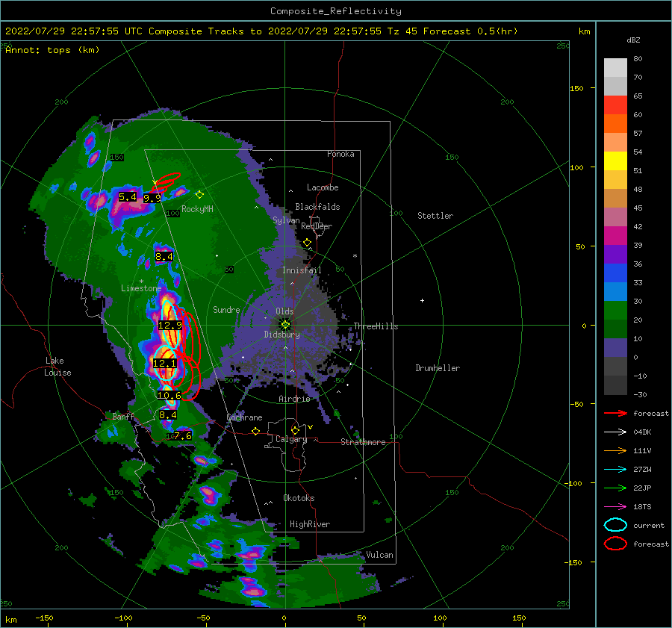The image size is (672, 628).
Task: Click the blue swatch between 36 and 33
Action: [x=615, y=273]
